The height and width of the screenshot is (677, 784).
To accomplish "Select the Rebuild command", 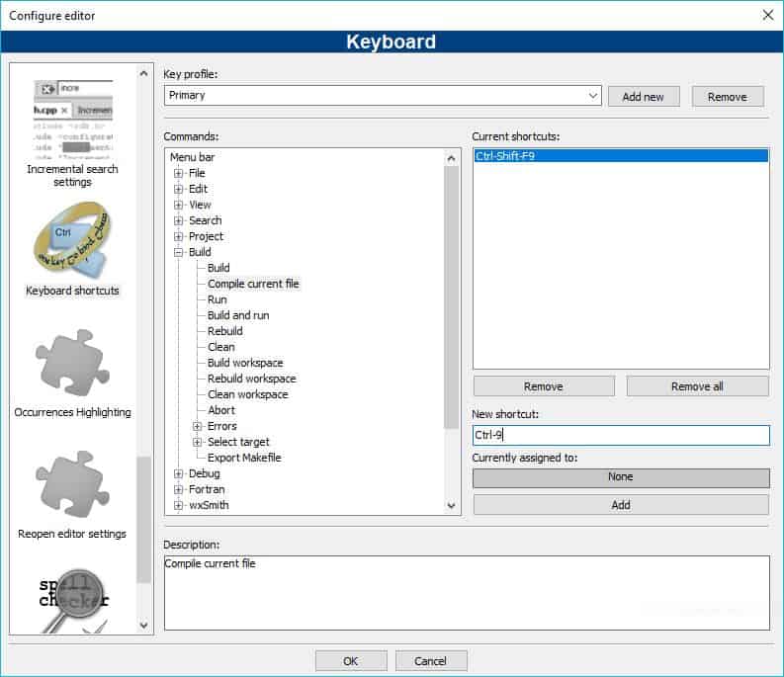I will [x=225, y=331].
